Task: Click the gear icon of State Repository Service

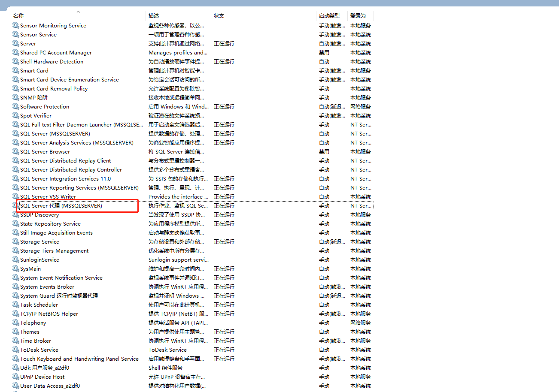Action: (16, 224)
